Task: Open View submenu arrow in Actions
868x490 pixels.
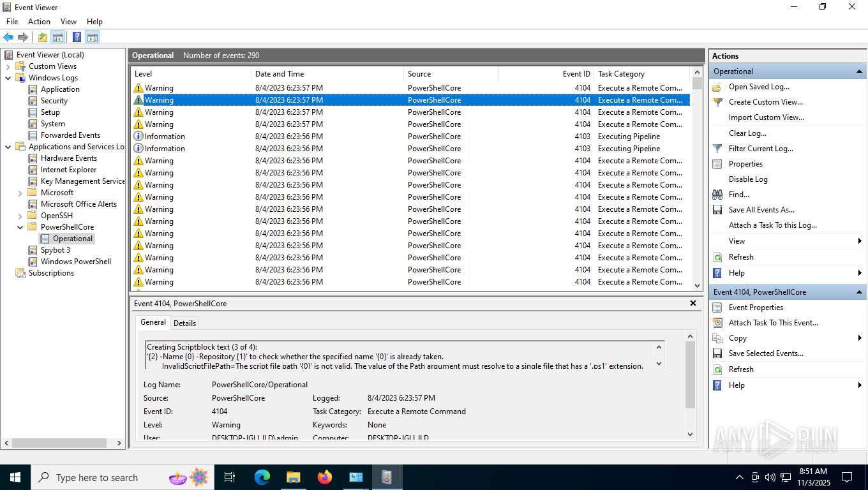Action: click(x=860, y=241)
